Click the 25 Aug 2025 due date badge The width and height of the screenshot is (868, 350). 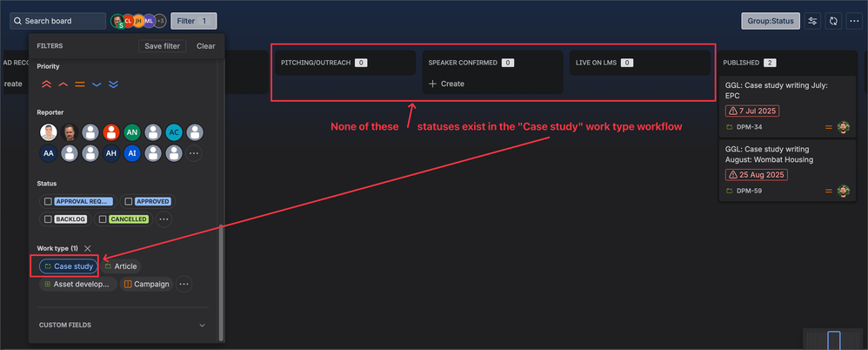coord(756,174)
